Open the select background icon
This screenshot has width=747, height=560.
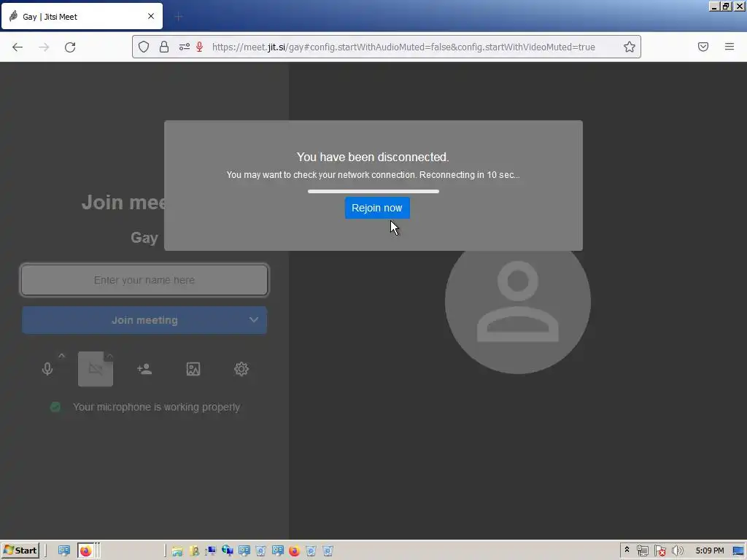coord(193,369)
